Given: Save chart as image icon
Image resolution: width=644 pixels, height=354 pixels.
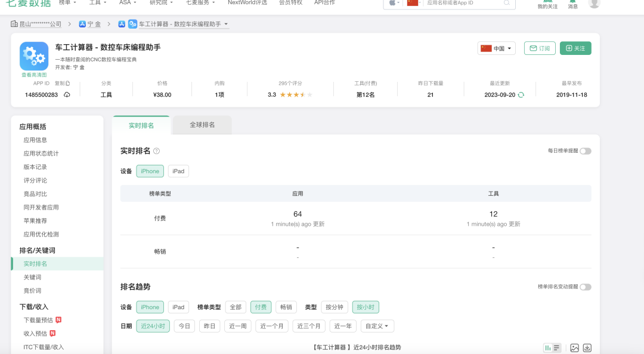Looking at the screenshot, I should coord(575,348).
